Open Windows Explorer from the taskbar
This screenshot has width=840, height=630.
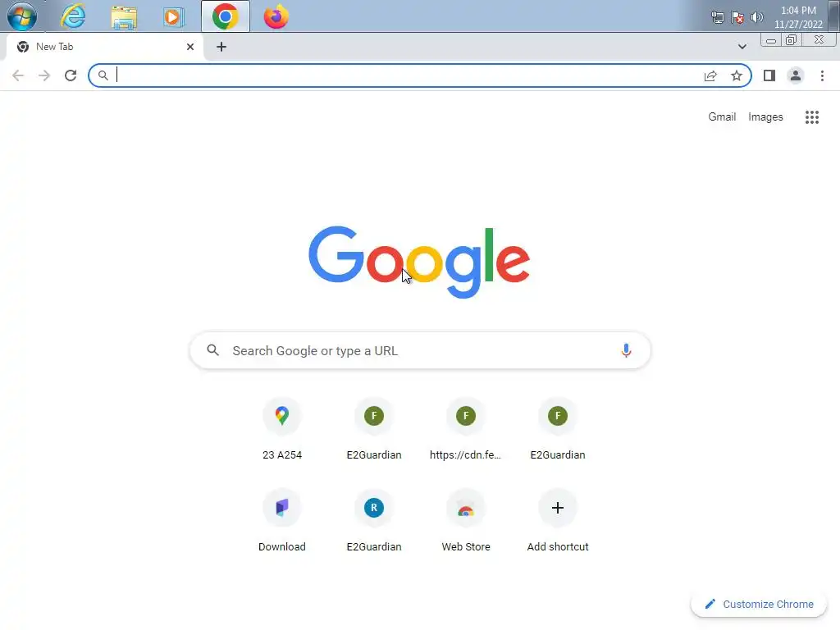[124, 16]
